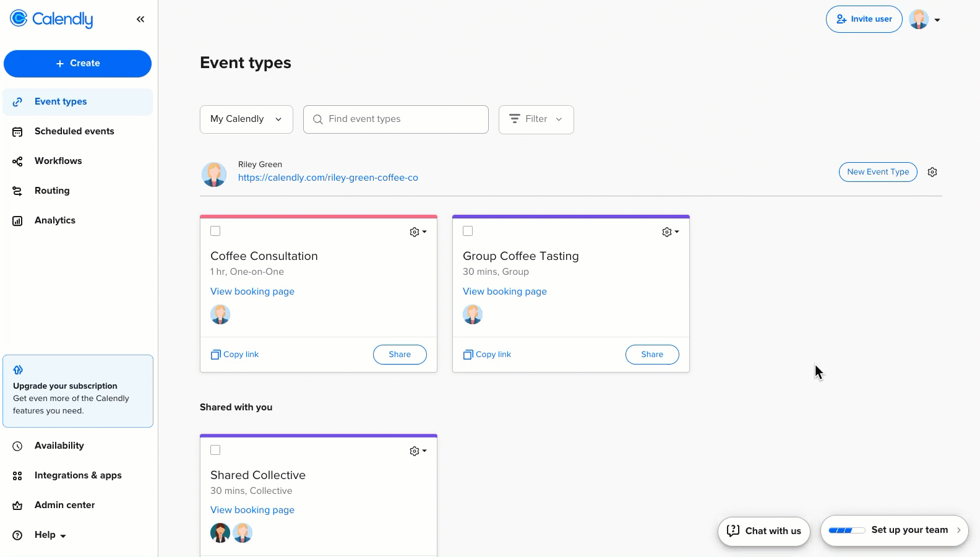Click host avatar on Coffee Consultation card
Viewport: 980px width, 557px height.
220,314
